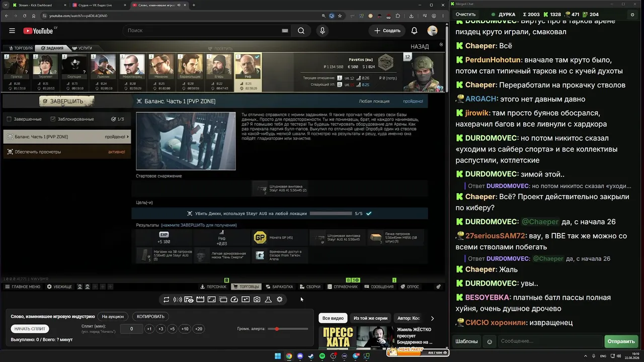Open the Торговля trader tab

point(20,48)
